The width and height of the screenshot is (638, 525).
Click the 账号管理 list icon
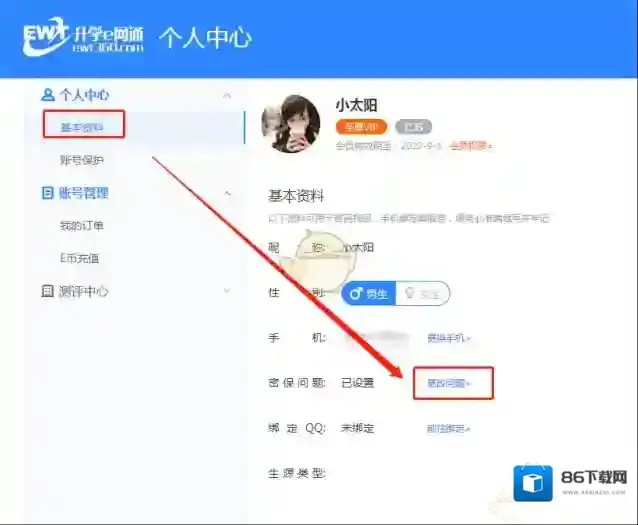coord(48,192)
